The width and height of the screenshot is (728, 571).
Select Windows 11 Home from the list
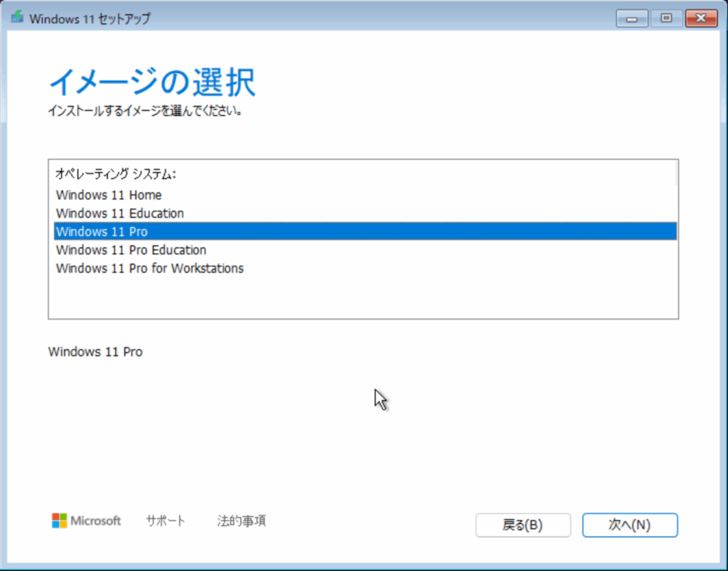click(x=109, y=195)
